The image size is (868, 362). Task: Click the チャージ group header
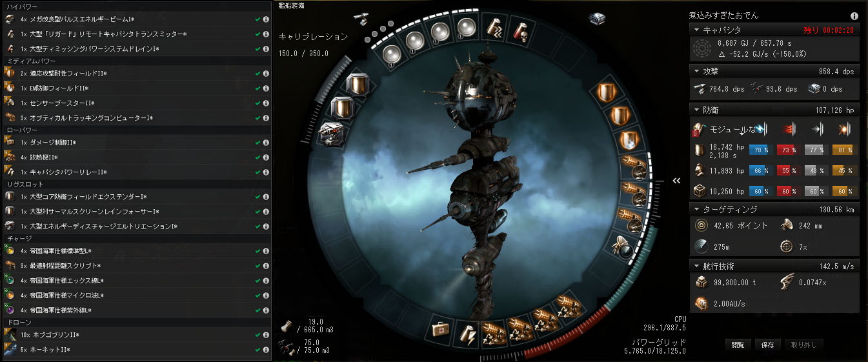pos(136,239)
